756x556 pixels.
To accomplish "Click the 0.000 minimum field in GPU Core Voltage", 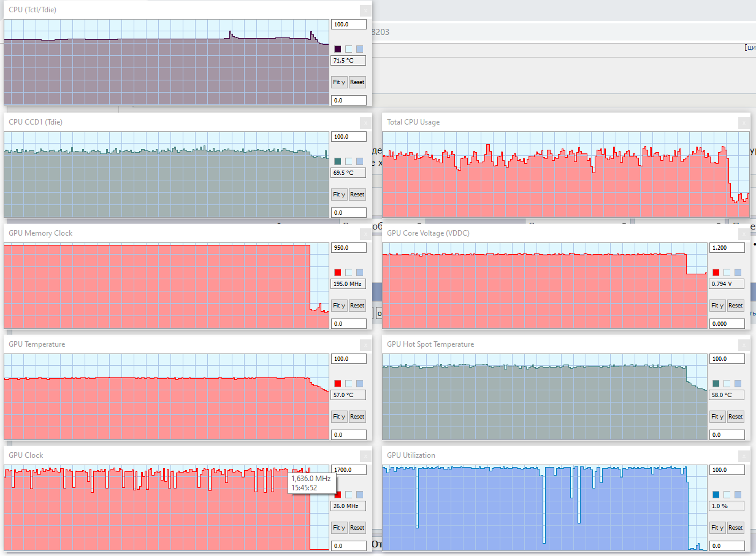I will pos(727,324).
